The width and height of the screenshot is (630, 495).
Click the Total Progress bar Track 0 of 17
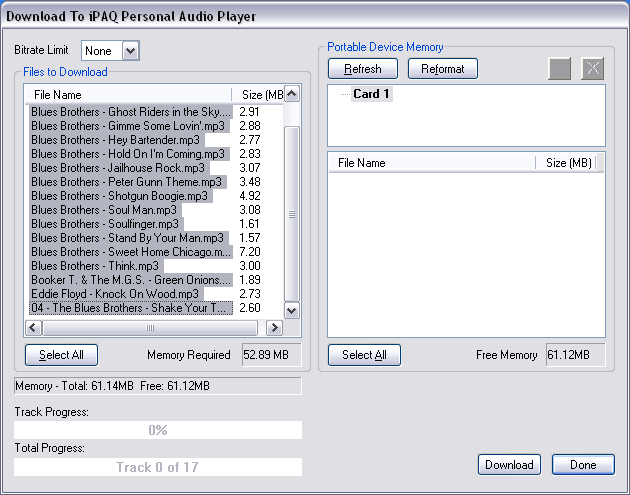tap(158, 467)
